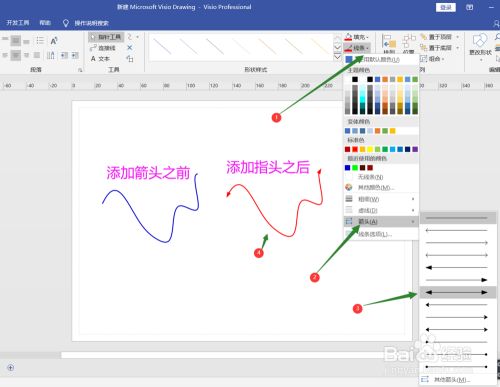The image size is (500, 387).
Task: Click the increase indent icon
Action: click(75, 55)
